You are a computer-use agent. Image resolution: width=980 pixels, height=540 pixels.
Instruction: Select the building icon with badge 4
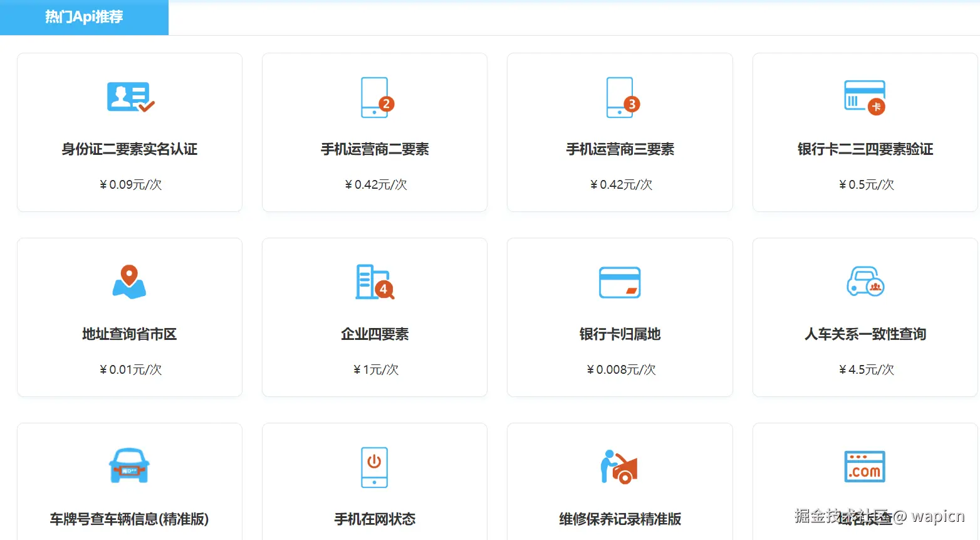[x=375, y=282]
